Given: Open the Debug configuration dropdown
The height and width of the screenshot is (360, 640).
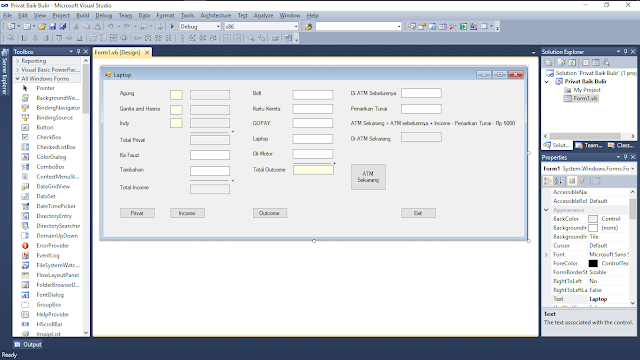Looking at the screenshot, I should click(218, 27).
